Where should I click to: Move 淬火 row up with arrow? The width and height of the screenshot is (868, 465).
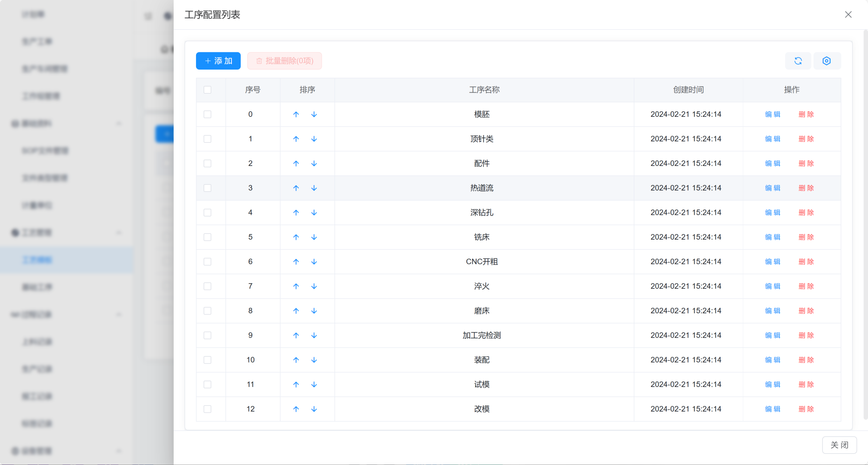(x=296, y=286)
